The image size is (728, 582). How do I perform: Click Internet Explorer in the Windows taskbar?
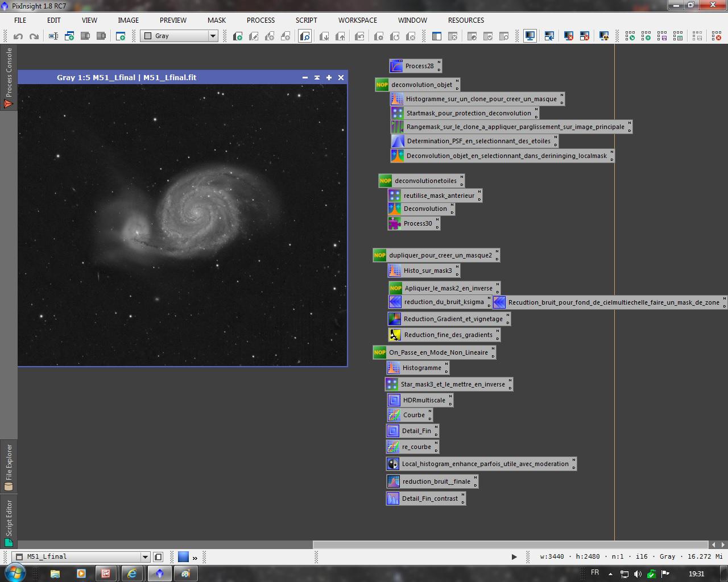(x=132, y=573)
